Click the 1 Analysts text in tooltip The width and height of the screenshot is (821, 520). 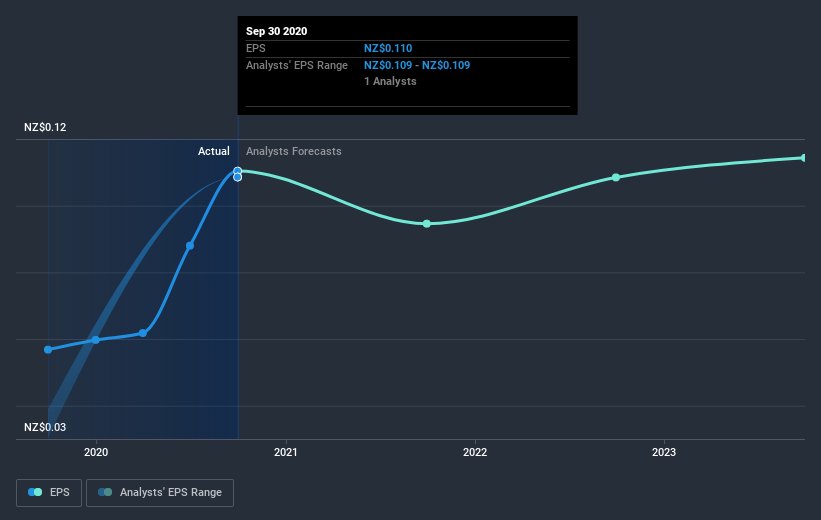(390, 81)
